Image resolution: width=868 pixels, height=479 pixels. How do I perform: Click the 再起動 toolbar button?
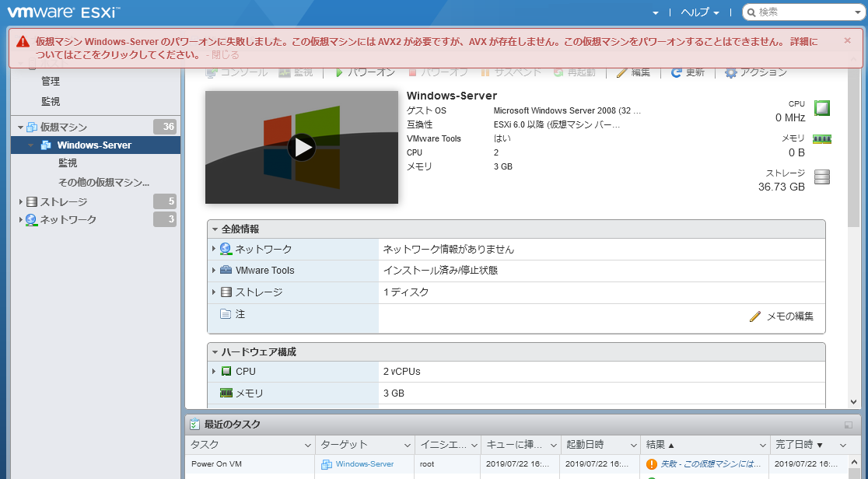(574, 72)
